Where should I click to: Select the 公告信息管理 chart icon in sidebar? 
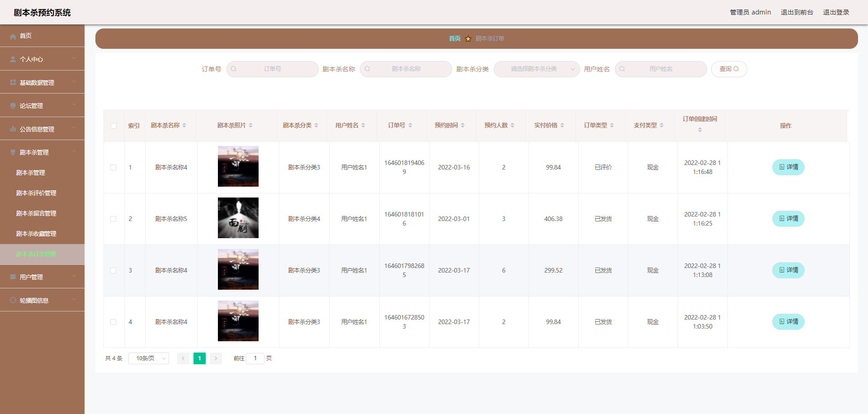[x=13, y=129]
